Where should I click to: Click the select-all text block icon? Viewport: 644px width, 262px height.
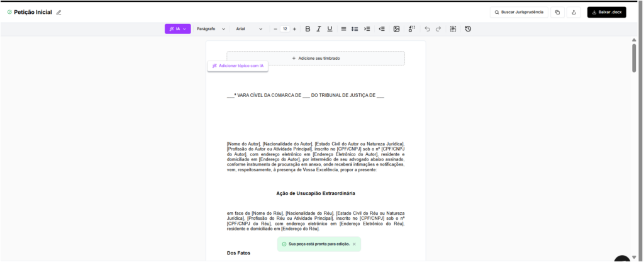tap(453, 29)
